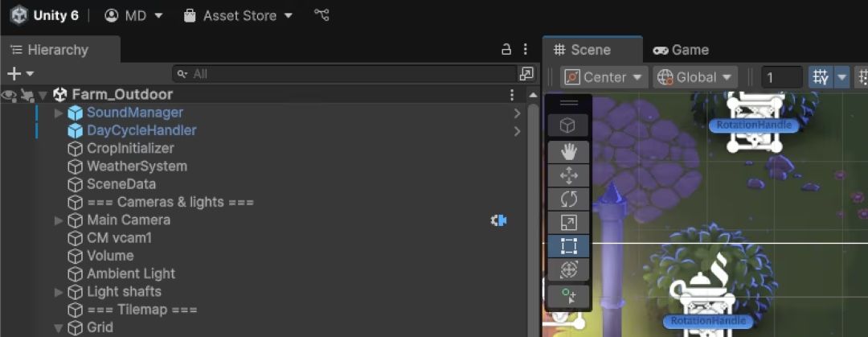The image size is (868, 337).
Task: Open the MD account menu
Action: [x=134, y=15]
